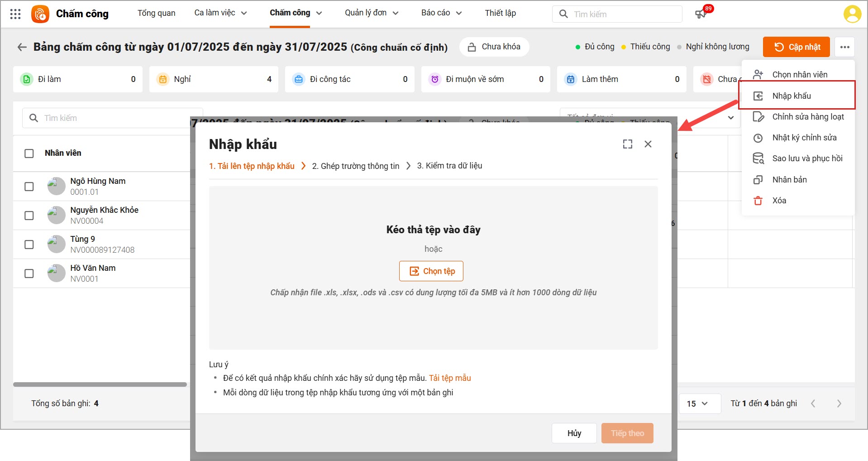Click the Đi làm calendar icon
The height and width of the screenshot is (461, 868).
pos(27,79)
